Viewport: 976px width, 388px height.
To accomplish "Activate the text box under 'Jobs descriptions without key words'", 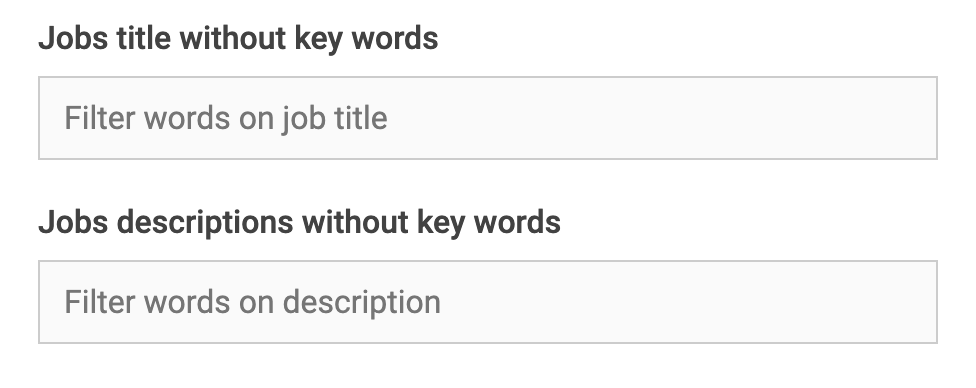I will click(487, 302).
